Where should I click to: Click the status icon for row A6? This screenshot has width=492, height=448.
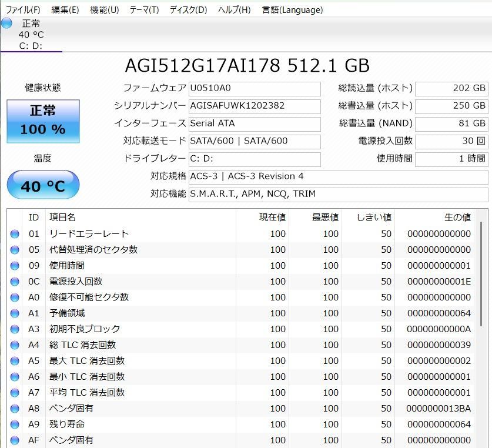tap(15, 377)
